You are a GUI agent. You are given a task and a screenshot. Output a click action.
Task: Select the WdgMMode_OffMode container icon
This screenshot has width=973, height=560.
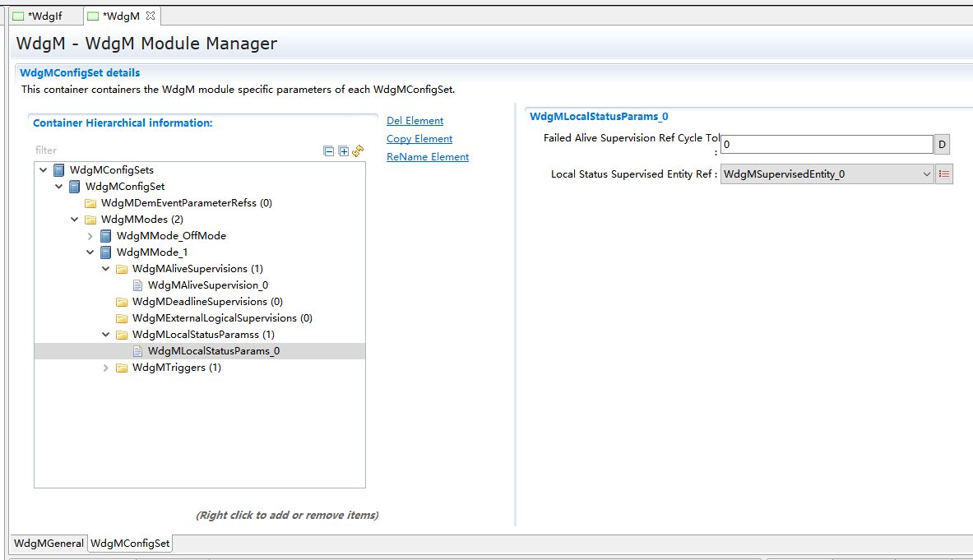click(x=105, y=236)
